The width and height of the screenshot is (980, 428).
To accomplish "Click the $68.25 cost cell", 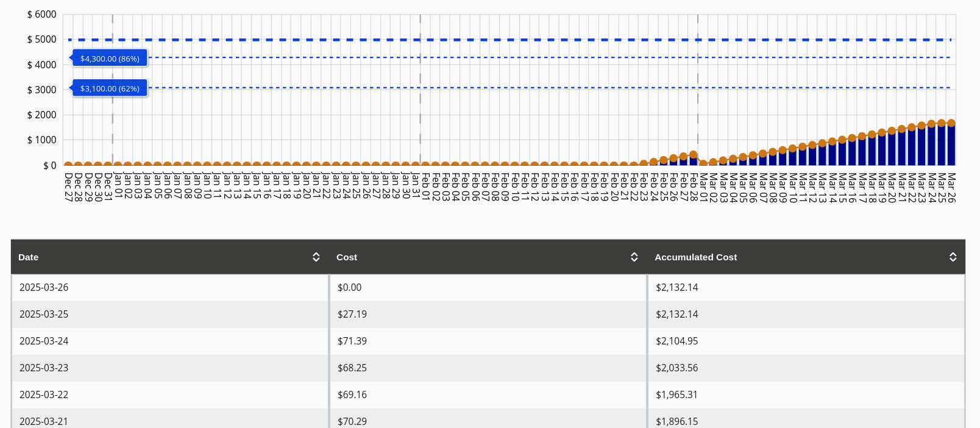I will tap(352, 368).
